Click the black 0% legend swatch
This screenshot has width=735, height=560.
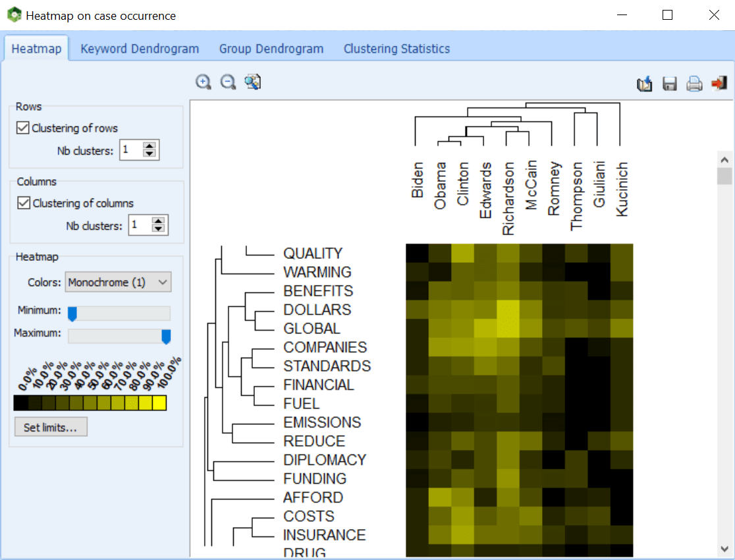pyautogui.click(x=20, y=403)
